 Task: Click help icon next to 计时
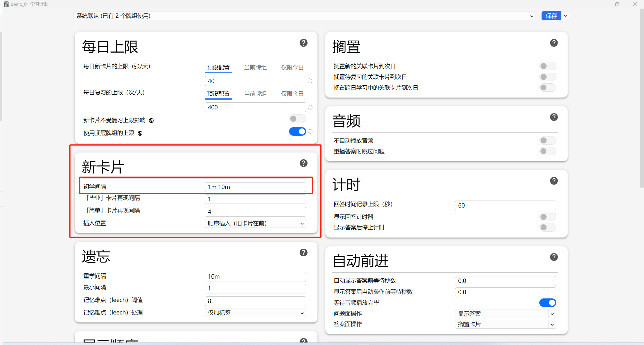pos(554,181)
